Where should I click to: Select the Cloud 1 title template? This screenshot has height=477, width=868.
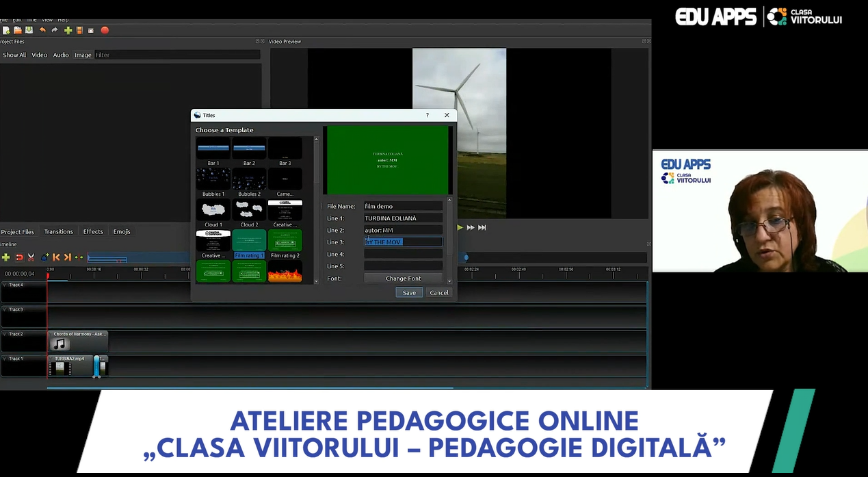[213, 213]
